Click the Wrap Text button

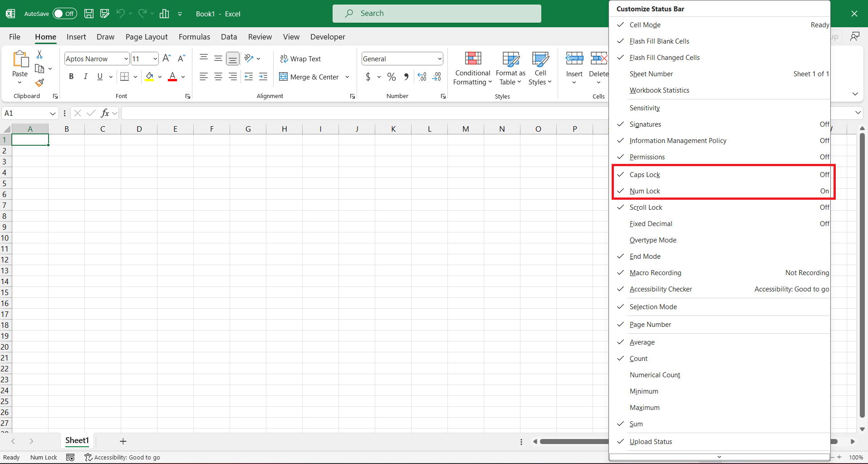tap(300, 59)
